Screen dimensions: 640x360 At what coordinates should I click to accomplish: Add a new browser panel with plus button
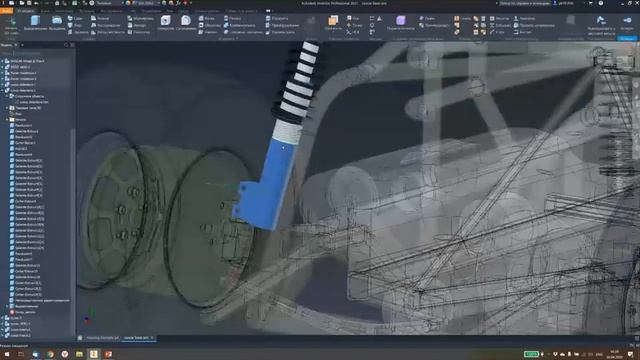22,45
